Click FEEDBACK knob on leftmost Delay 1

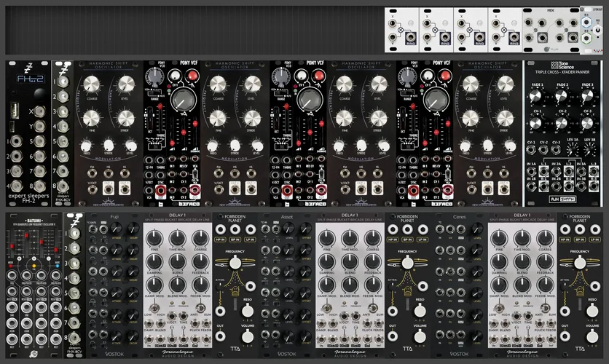coord(201,261)
